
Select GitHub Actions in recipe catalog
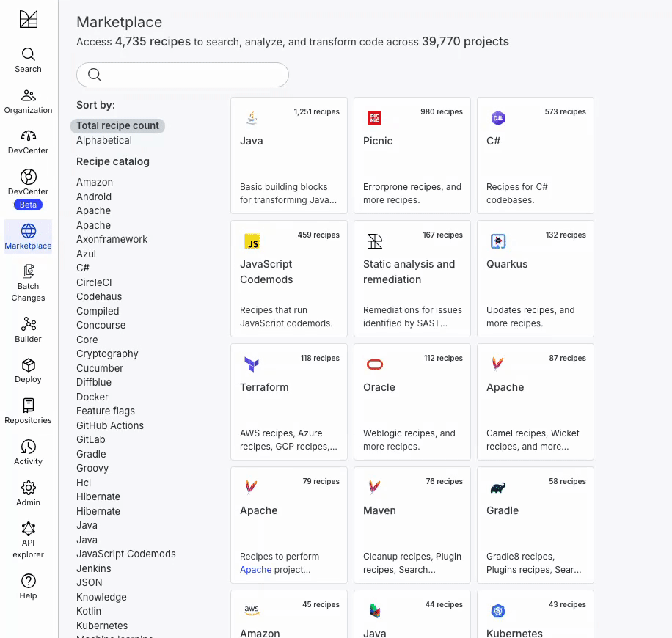pyautogui.click(x=110, y=425)
